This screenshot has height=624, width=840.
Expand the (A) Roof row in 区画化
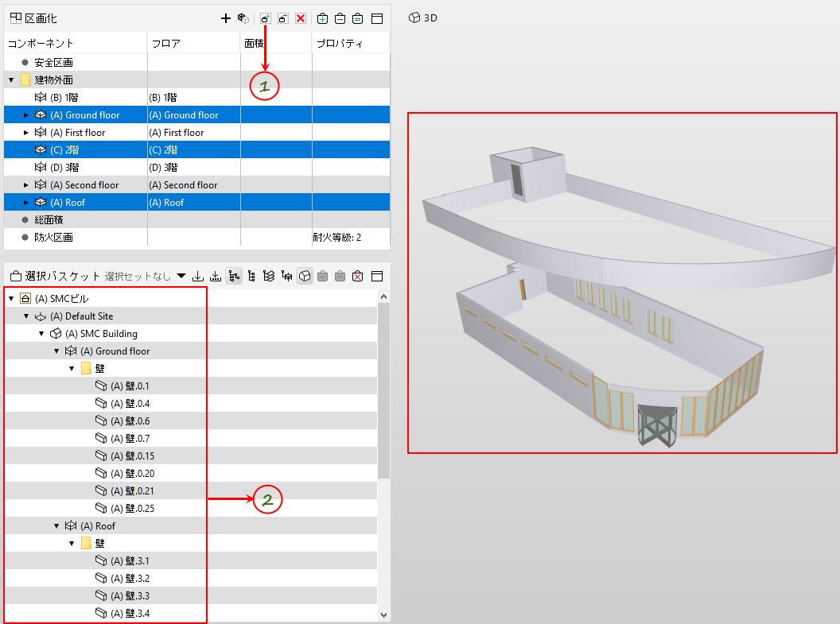pos(25,203)
